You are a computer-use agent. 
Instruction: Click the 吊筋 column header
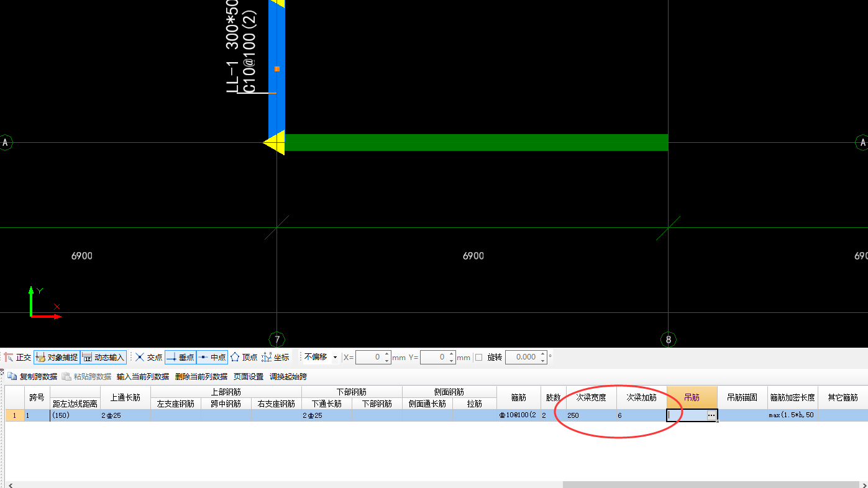pos(692,397)
